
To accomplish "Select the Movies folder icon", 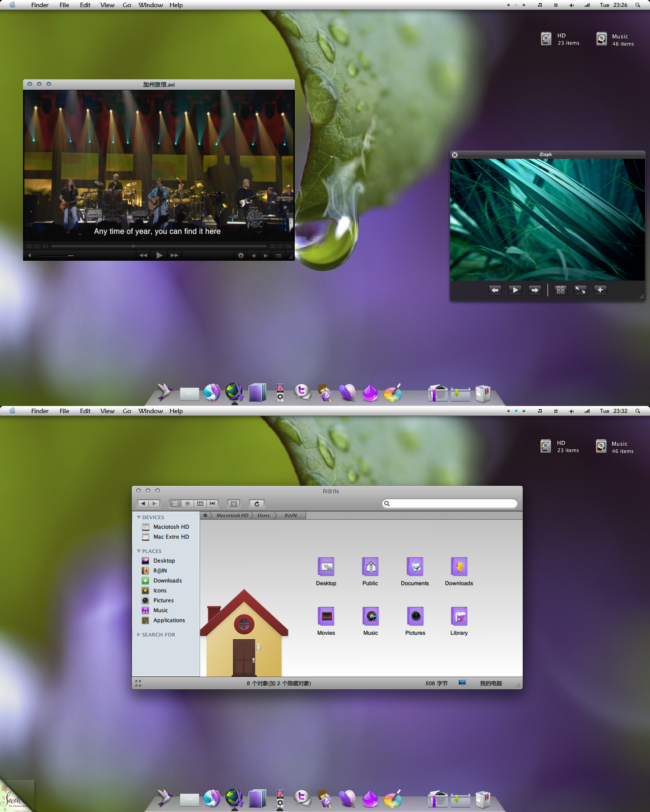I will tap(326, 616).
